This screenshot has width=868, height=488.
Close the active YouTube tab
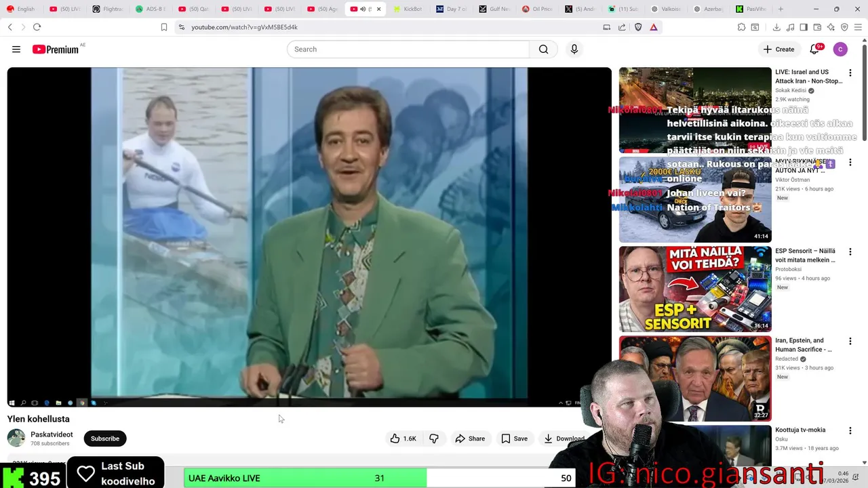pyautogui.click(x=378, y=9)
